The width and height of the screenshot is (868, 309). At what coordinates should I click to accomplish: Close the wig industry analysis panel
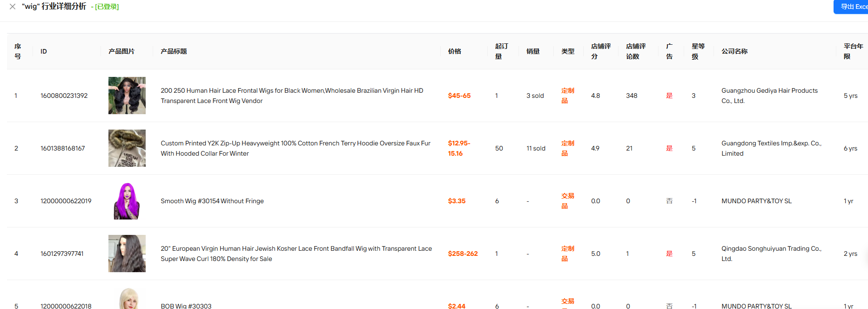click(13, 7)
